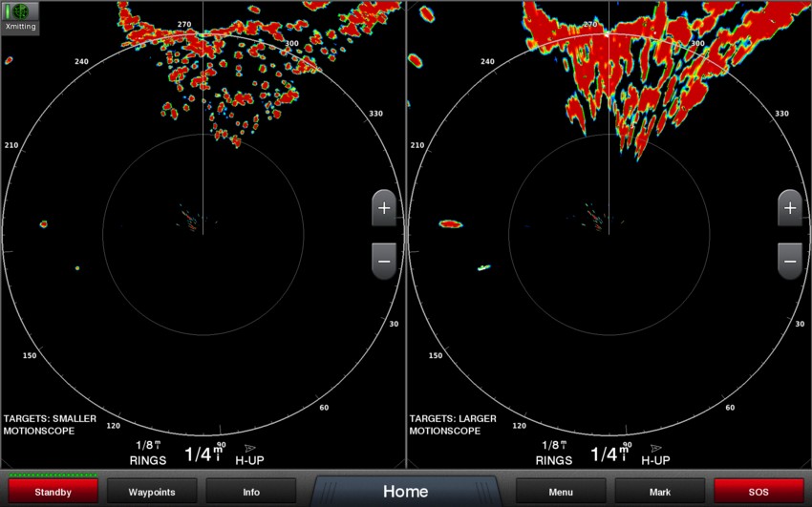Click the H-UP heading arrow in the right panel
This screenshot has height=507, width=812.
655,447
